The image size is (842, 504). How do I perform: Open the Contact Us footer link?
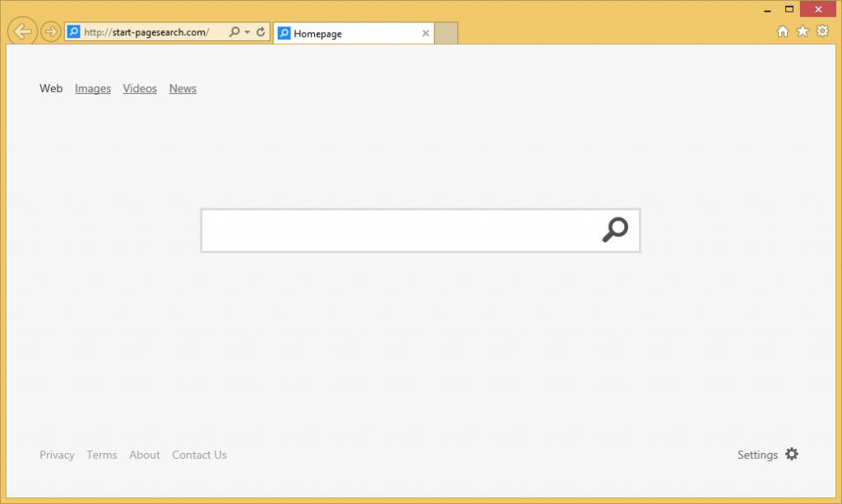(199, 455)
